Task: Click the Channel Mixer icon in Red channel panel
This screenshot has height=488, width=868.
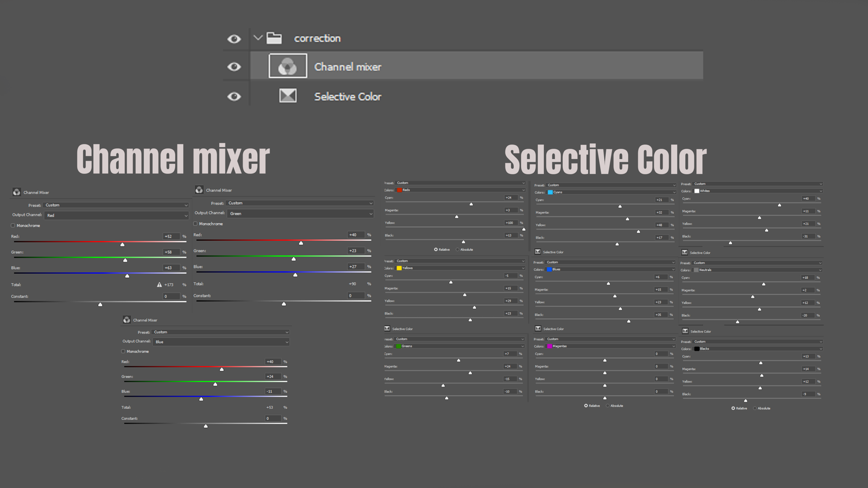Action: [16, 192]
